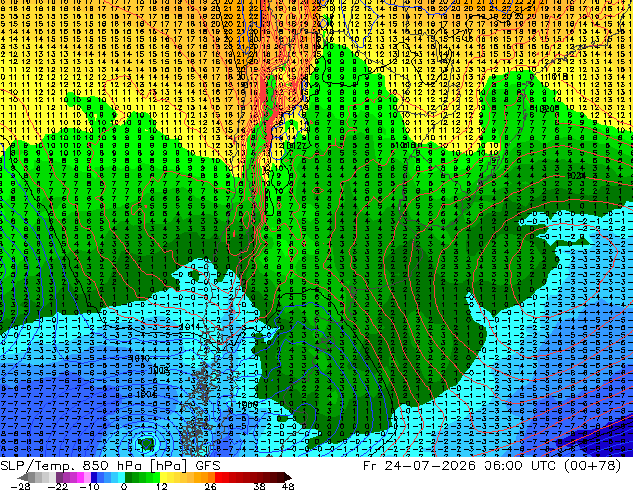The image size is (634, 490).
Task: Click the map title 'SLP/Temp. 850 hPa [hPa] GFS'
Action: (110, 466)
